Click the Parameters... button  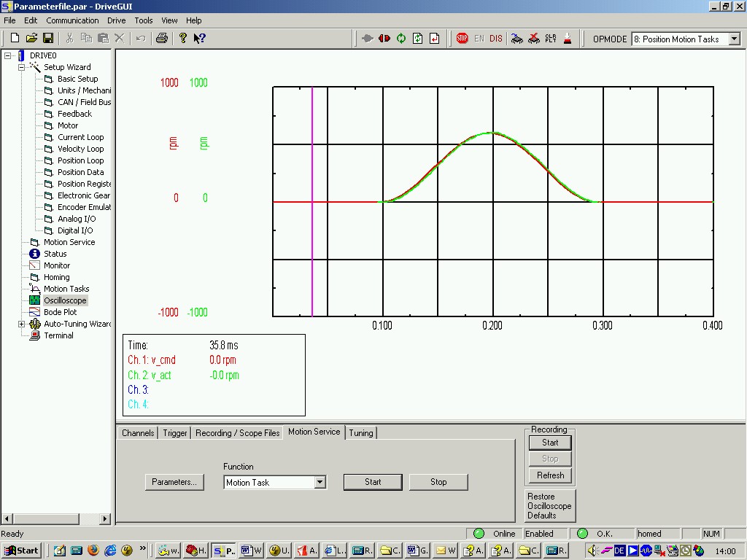[174, 482]
